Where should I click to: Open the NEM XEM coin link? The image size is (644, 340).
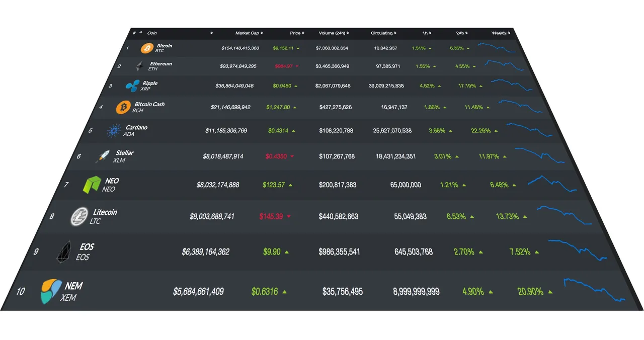pos(71,292)
